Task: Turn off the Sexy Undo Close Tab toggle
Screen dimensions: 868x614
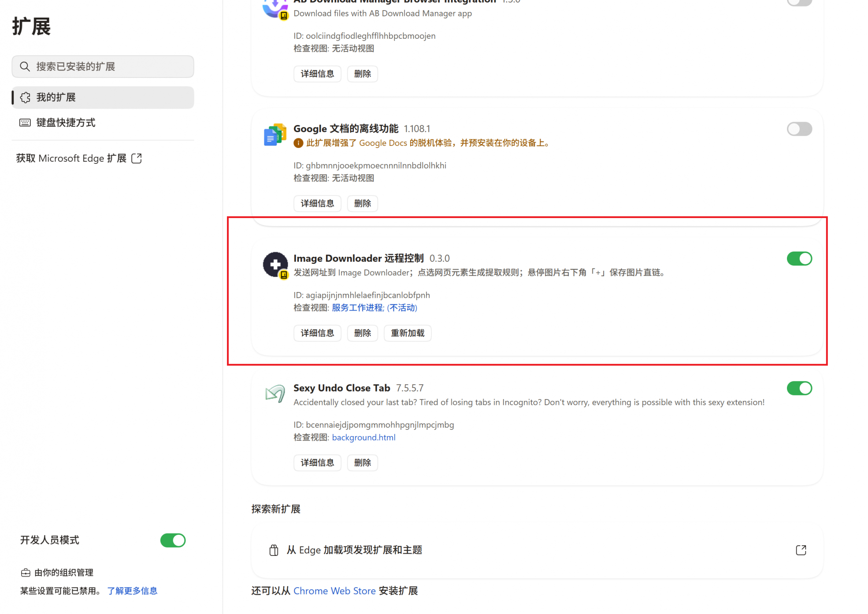Action: 799,388
